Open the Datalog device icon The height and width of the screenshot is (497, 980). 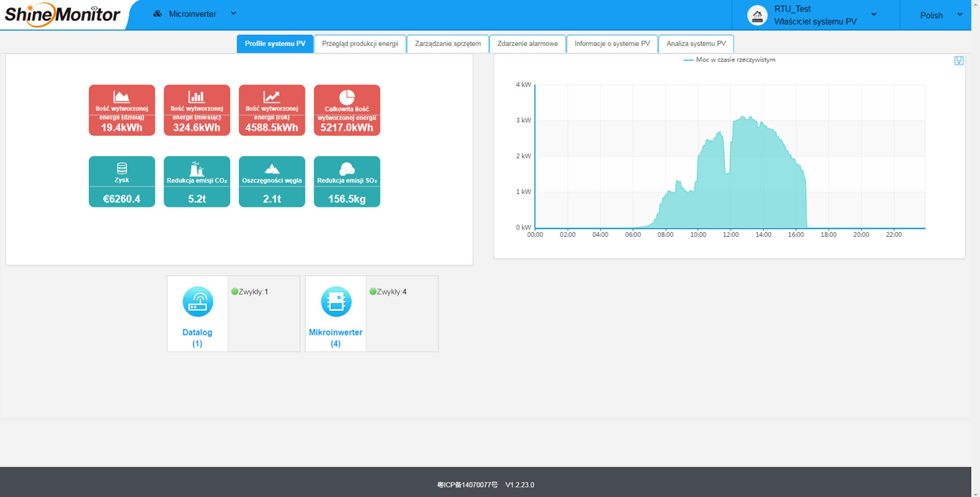click(x=198, y=302)
